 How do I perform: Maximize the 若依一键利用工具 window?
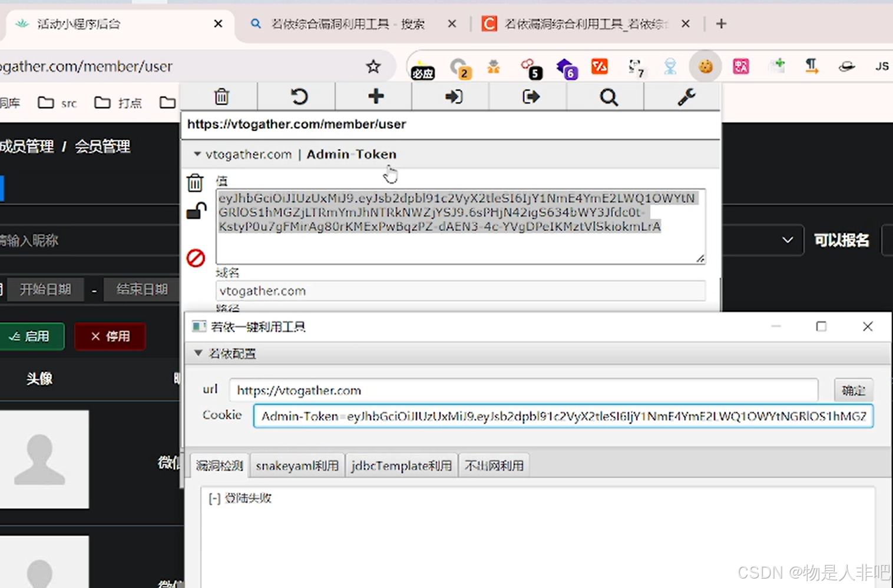(821, 326)
